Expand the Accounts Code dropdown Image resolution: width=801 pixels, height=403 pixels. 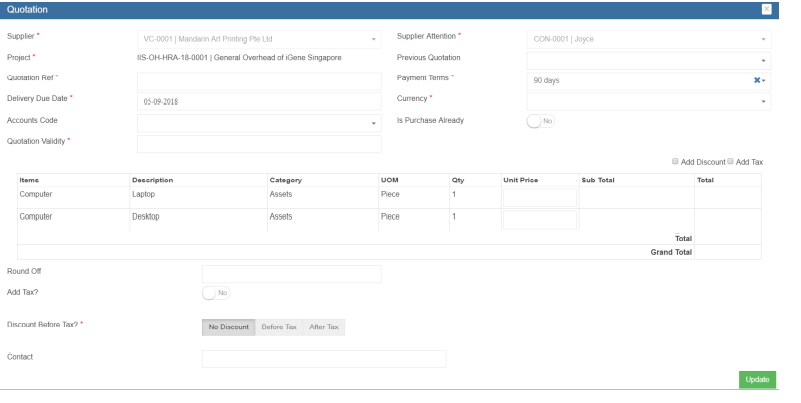pos(259,122)
